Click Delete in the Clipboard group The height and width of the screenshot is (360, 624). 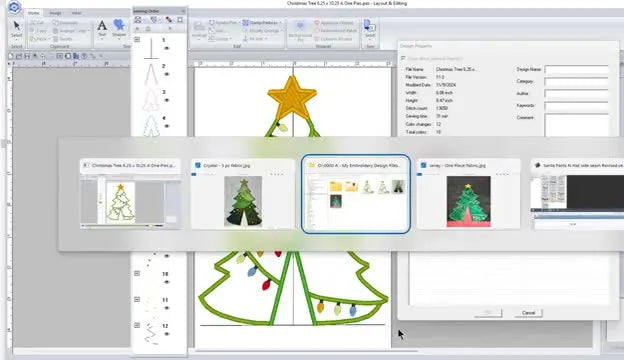coord(62,39)
